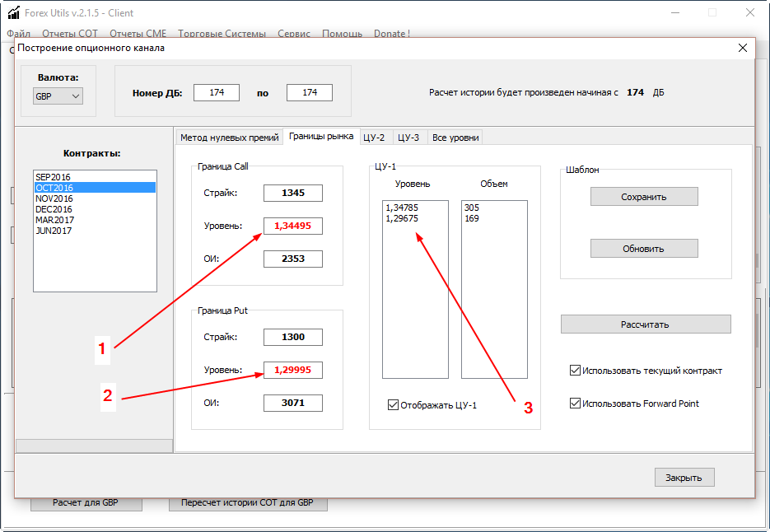
Task: Switch to the 'Метод нулевых премий' tab
Action: point(229,138)
